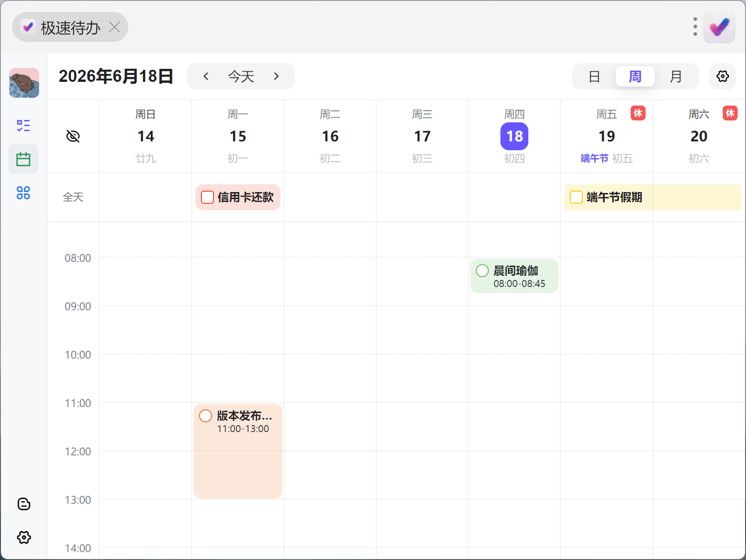Open the blog-style notes icon in sidebar

pos(24,504)
